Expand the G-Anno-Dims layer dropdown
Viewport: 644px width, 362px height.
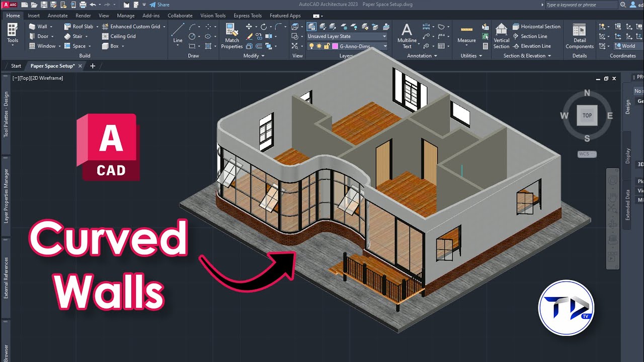point(385,46)
